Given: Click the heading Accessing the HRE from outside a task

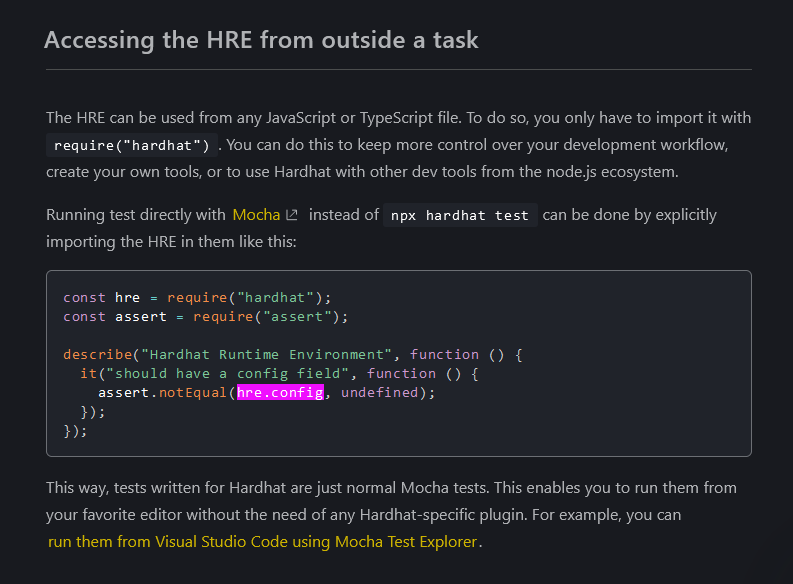Looking at the screenshot, I should [x=261, y=40].
